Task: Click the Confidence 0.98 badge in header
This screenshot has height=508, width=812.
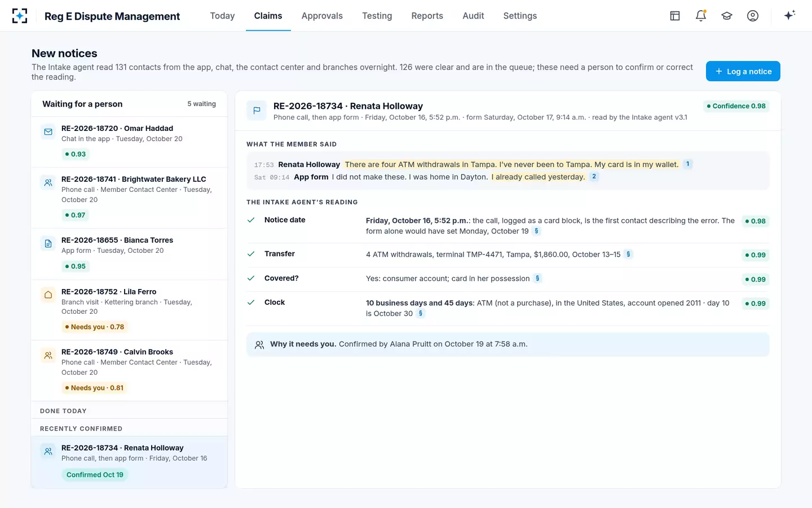Action: [x=736, y=106]
